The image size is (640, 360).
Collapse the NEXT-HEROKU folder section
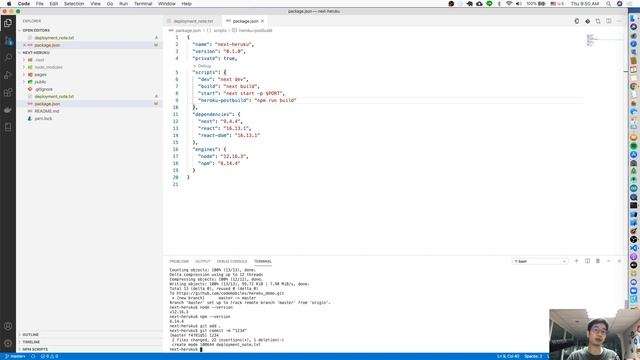(36, 53)
